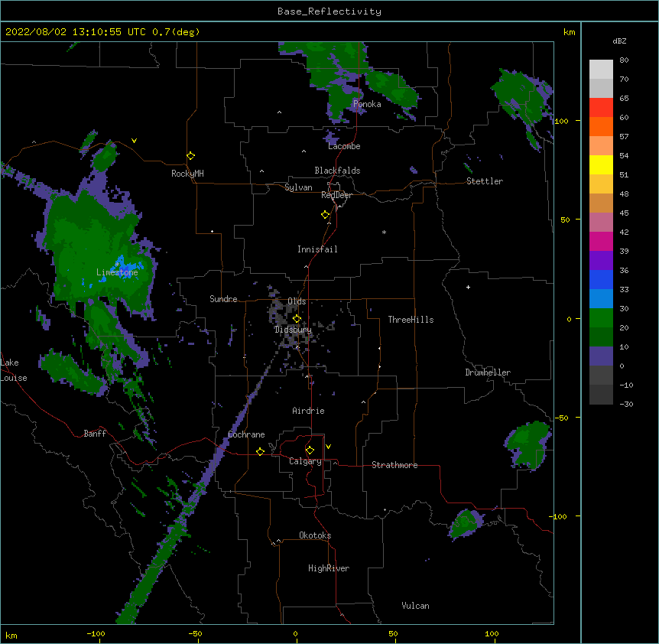
Task: Click the Limestone label
Action: click(117, 272)
